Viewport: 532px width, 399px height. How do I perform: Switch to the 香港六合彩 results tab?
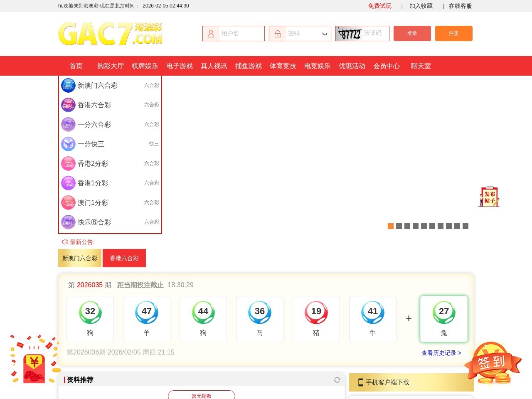pos(124,258)
